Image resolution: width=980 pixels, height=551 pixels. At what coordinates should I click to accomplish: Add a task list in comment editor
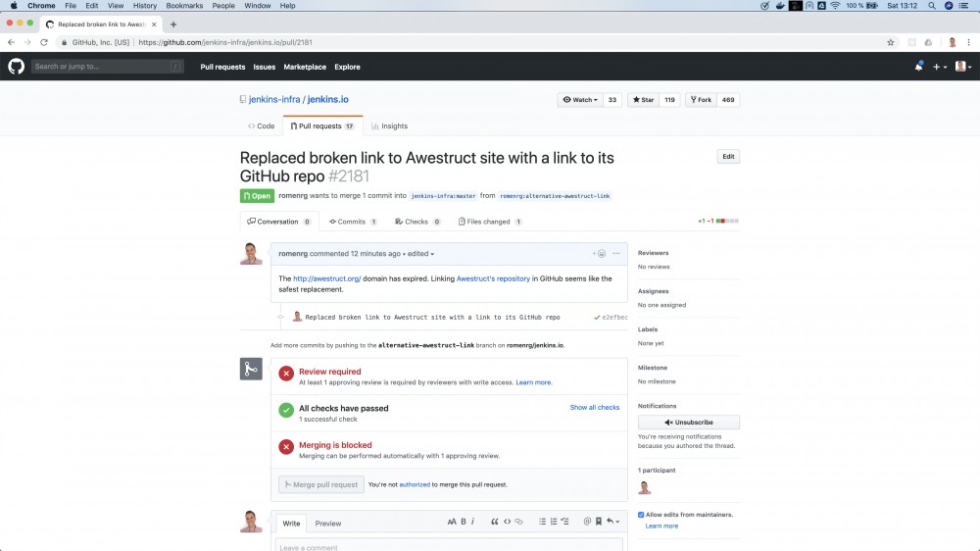565,522
